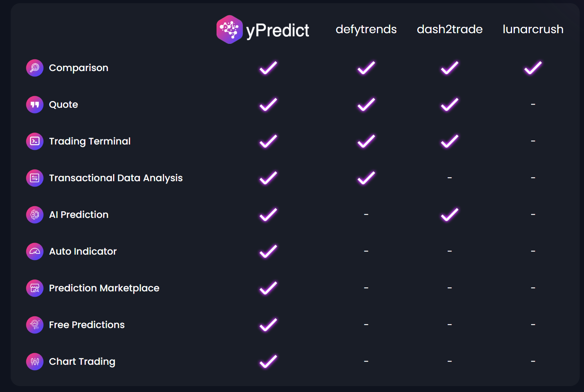Click the lunarcrush column heading

tap(533, 29)
